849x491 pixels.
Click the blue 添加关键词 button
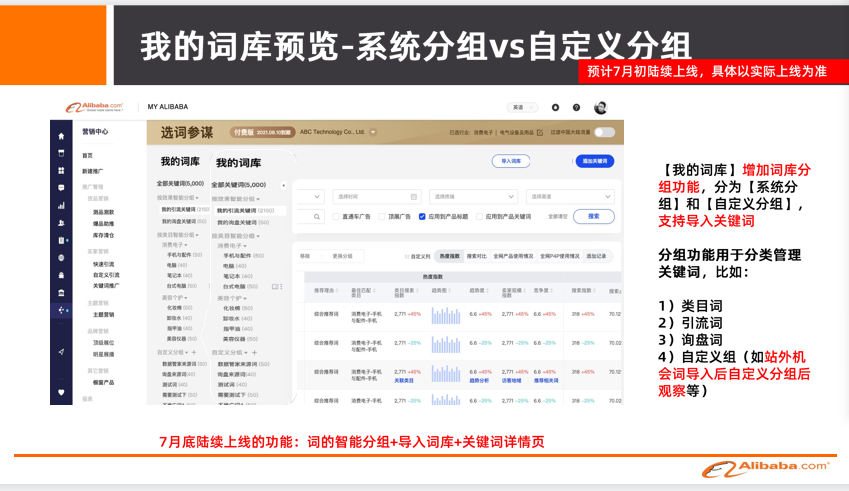point(595,161)
